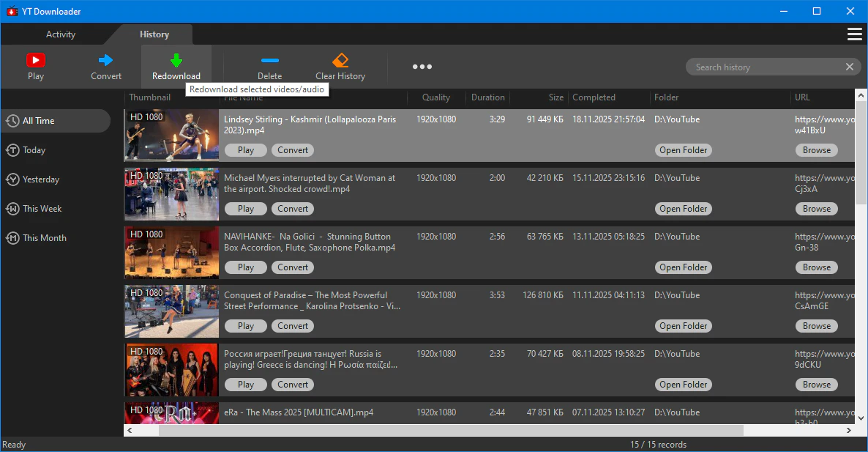Select the History tab
Viewport: 868px width, 452px height.
[154, 34]
